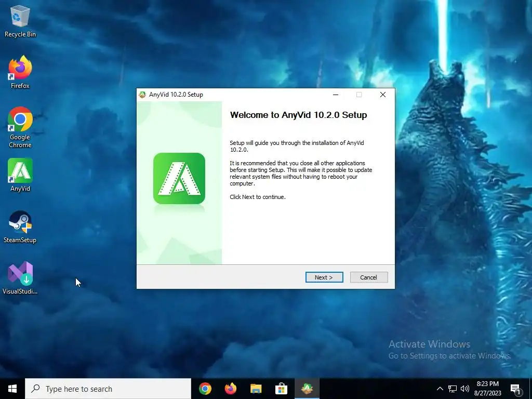Open Chrome from the taskbar
Image resolution: width=532 pixels, height=399 pixels.
pyautogui.click(x=205, y=389)
